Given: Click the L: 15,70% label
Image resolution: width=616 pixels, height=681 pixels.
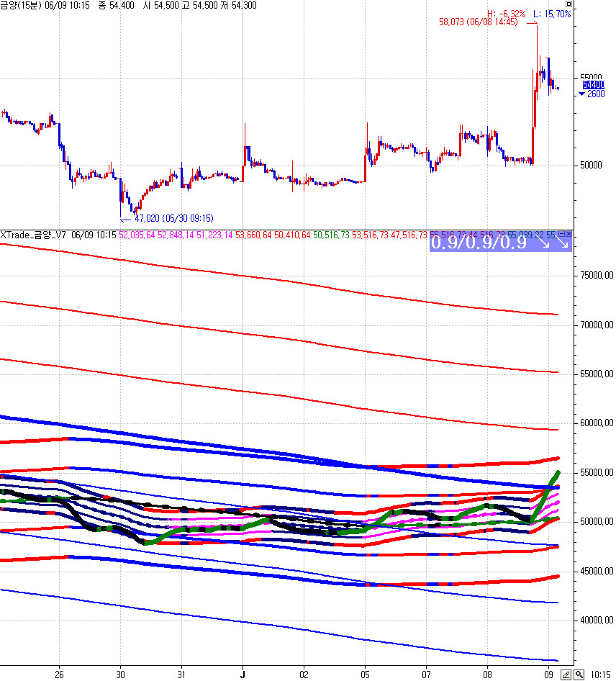Looking at the screenshot, I should click(x=553, y=14).
